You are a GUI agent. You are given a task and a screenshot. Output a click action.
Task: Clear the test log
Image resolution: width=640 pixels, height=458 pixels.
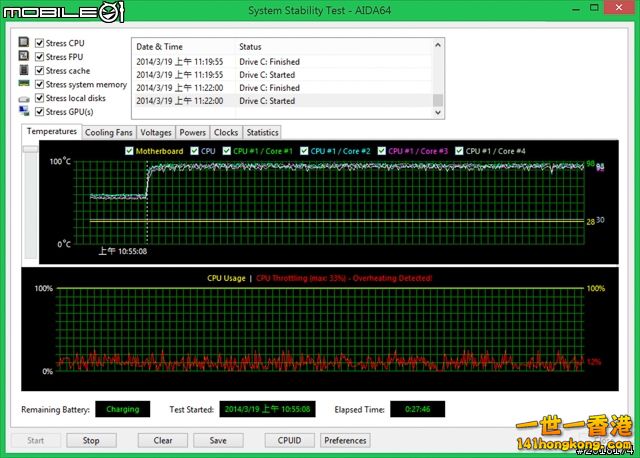coord(162,440)
